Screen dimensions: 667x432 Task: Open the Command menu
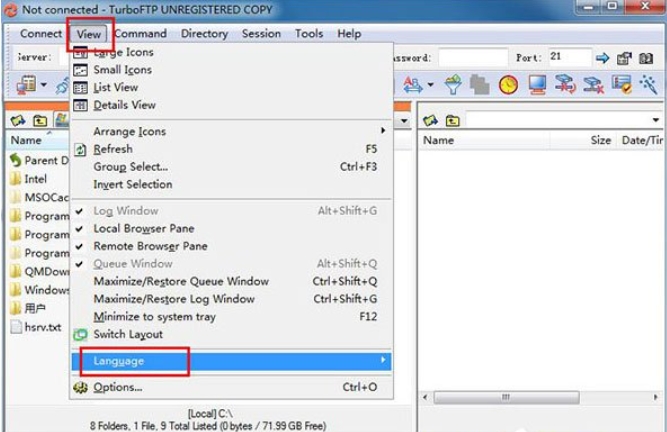click(140, 34)
